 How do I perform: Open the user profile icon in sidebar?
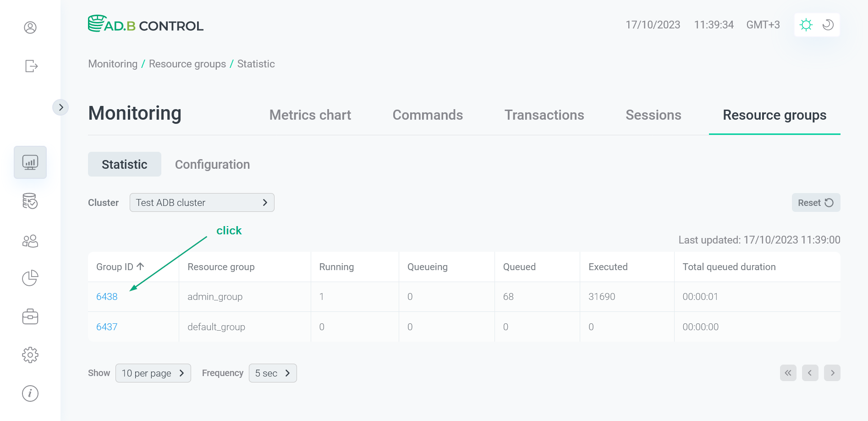(30, 28)
